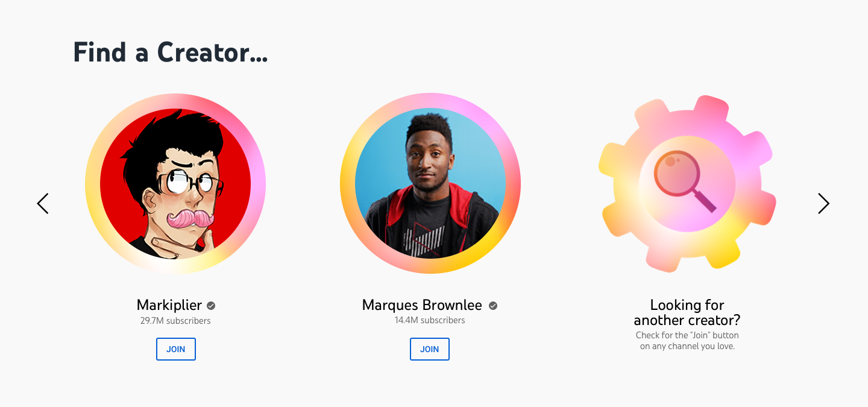The image size is (868, 407).
Task: Select "Looking for another creator?" text
Action: click(687, 312)
